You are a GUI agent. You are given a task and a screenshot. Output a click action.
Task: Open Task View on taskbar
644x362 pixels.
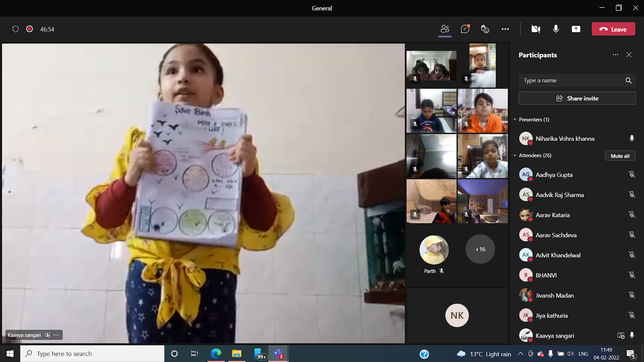pos(194,354)
